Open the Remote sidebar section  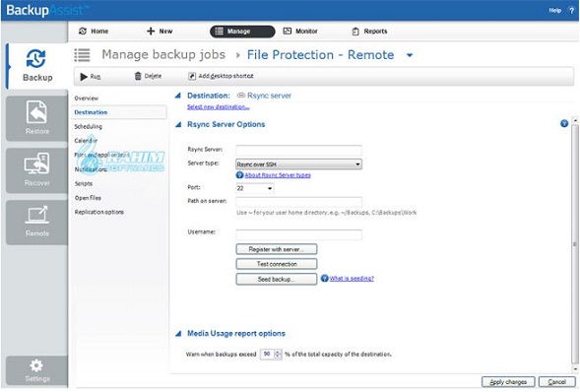(x=36, y=223)
